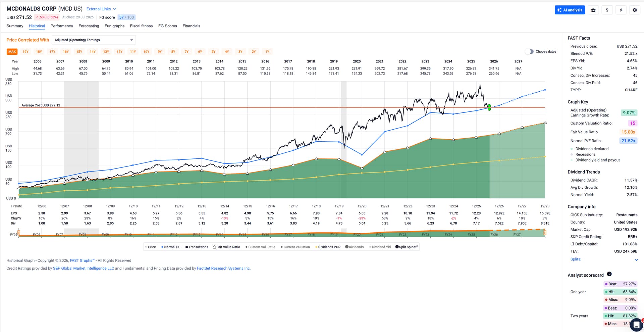Set time range to 15Y
The image size is (644, 332).
79,52
